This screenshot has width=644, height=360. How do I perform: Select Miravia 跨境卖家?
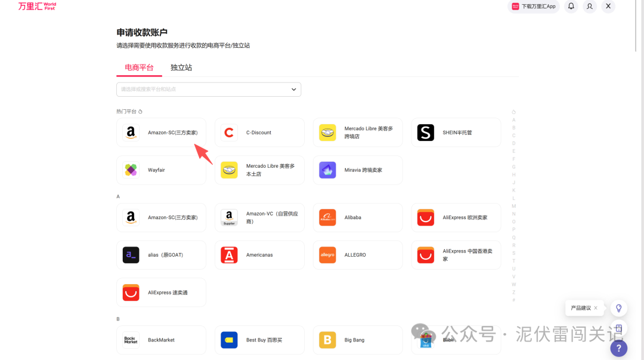point(358,170)
